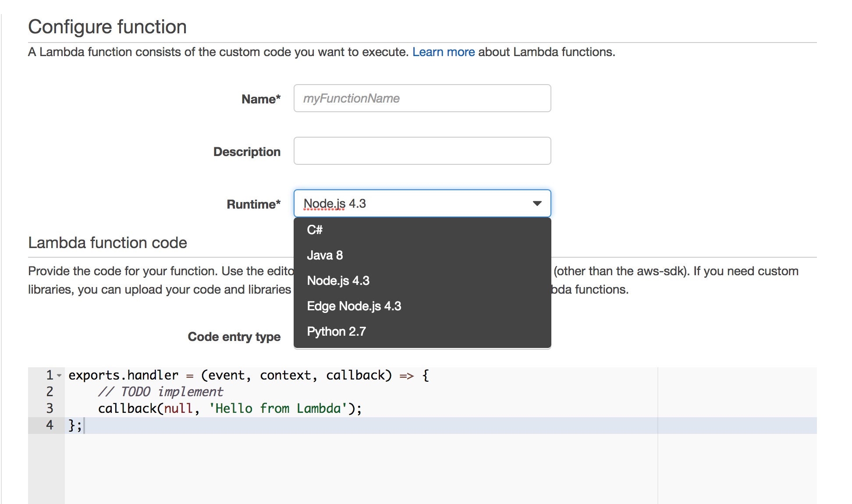
Task: Click line number 4 in gutter
Action: coord(50,425)
